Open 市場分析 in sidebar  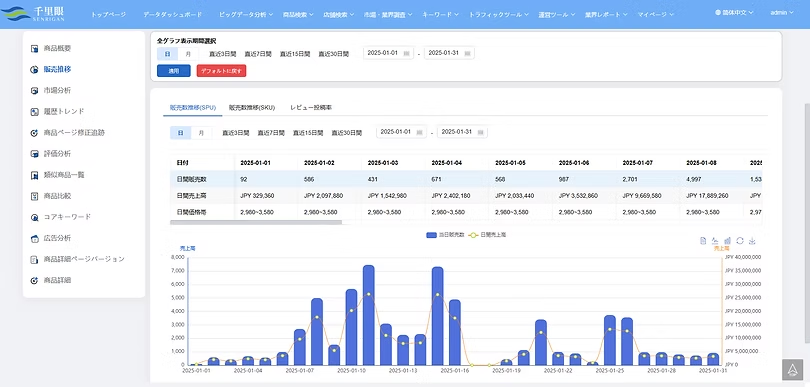57,91
